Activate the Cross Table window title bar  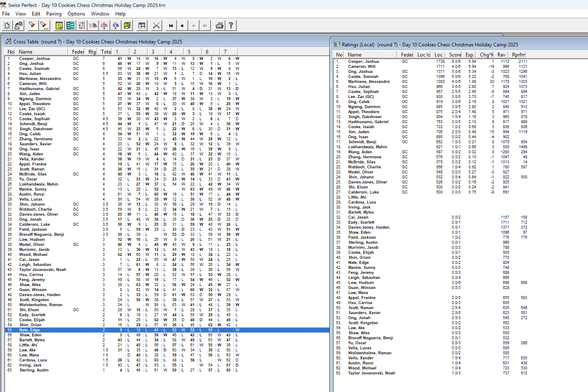(x=166, y=41)
